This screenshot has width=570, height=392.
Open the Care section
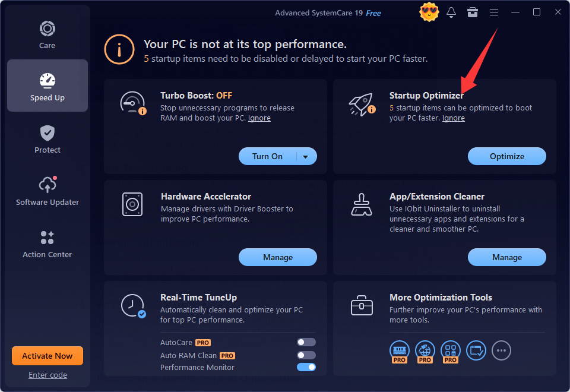click(47, 35)
